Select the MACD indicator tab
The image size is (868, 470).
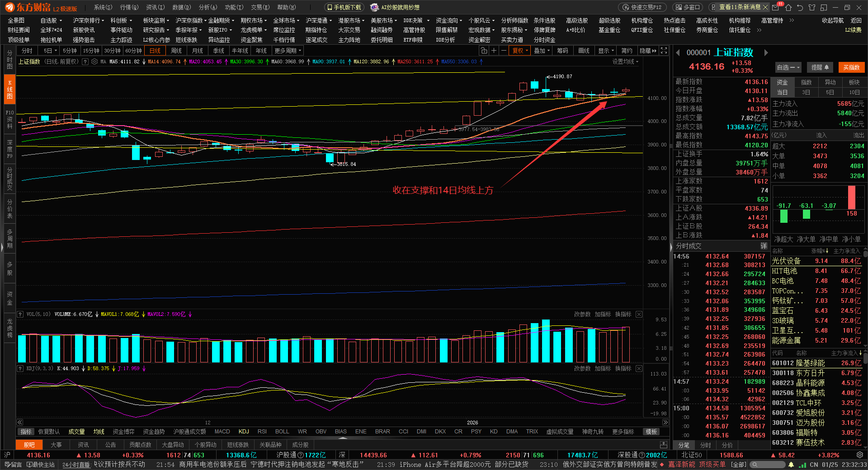[x=222, y=432]
